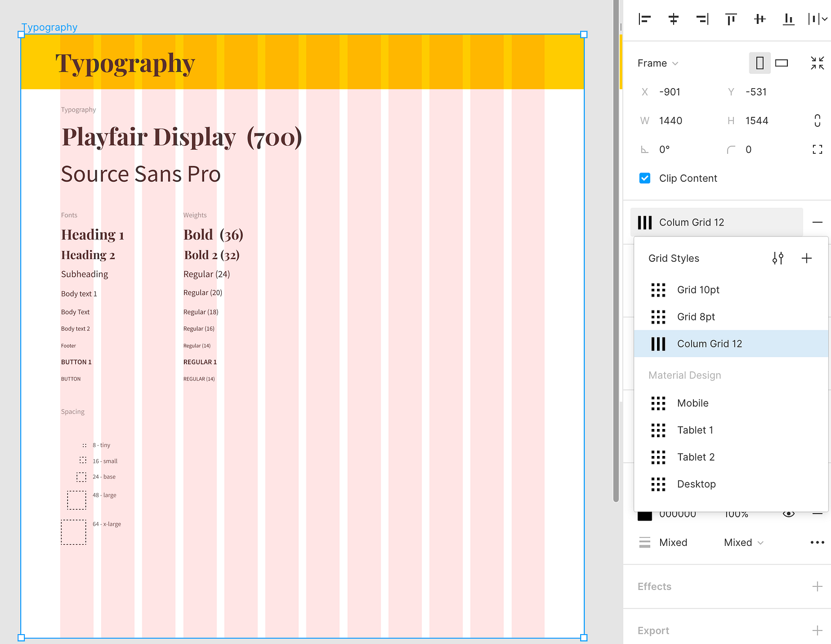Image resolution: width=831 pixels, height=644 pixels.
Task: Select the Grid 8pt style
Action: (731, 317)
